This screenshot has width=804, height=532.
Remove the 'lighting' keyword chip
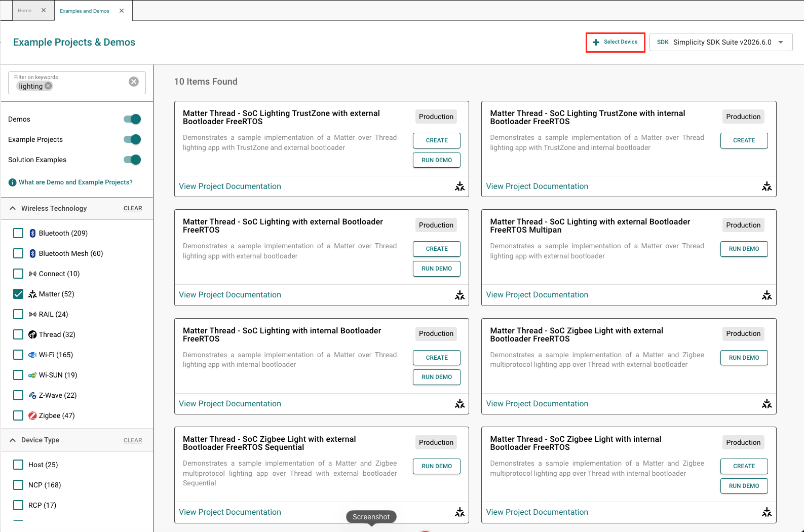coord(48,86)
